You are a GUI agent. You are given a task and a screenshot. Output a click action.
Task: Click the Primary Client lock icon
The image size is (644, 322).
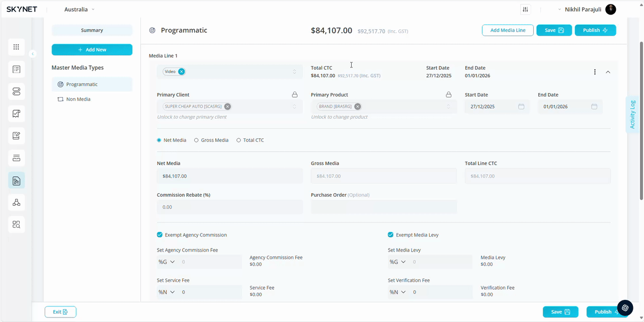pos(295,95)
